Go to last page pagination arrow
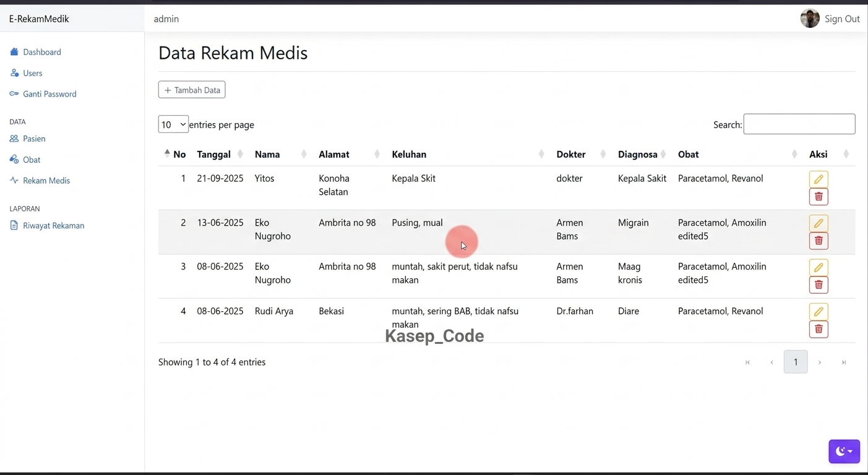 pyautogui.click(x=844, y=362)
